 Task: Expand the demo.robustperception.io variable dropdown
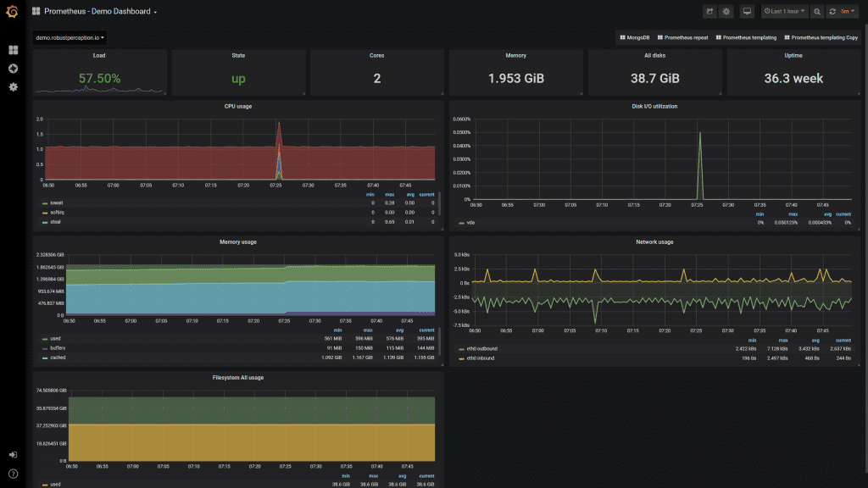tap(70, 38)
